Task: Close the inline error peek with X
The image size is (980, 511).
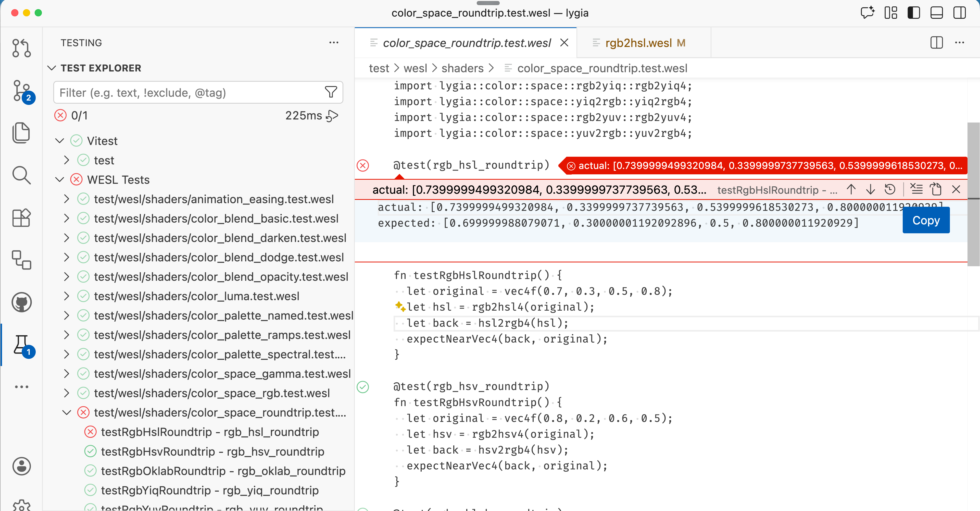Action: [957, 189]
